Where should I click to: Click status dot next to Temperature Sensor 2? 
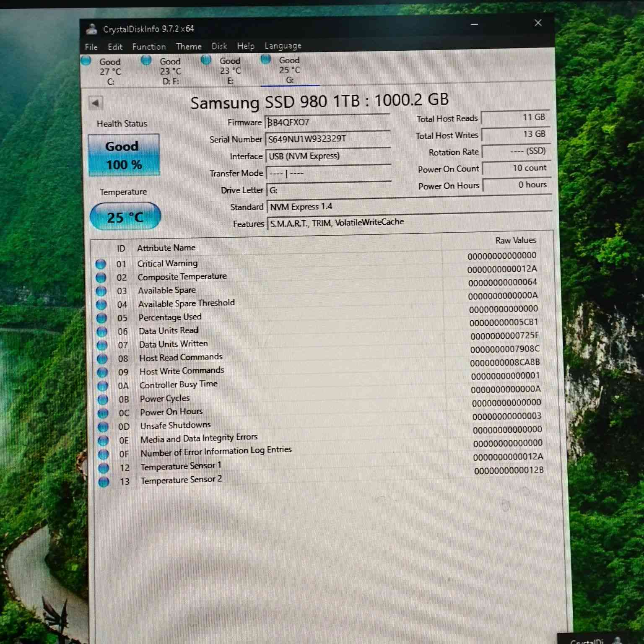pos(103,481)
